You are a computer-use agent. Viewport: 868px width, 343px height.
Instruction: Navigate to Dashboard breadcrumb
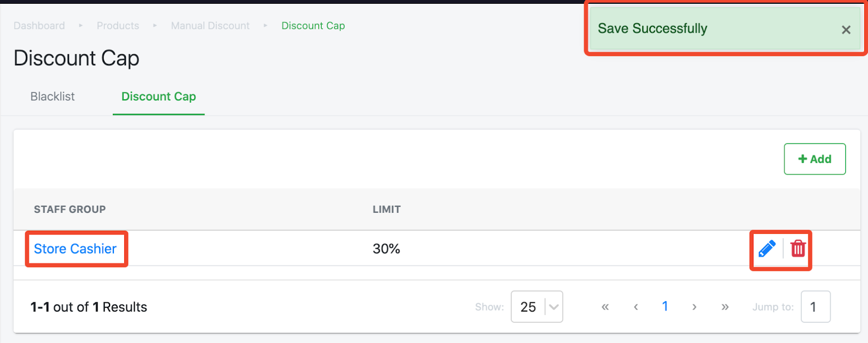39,26
